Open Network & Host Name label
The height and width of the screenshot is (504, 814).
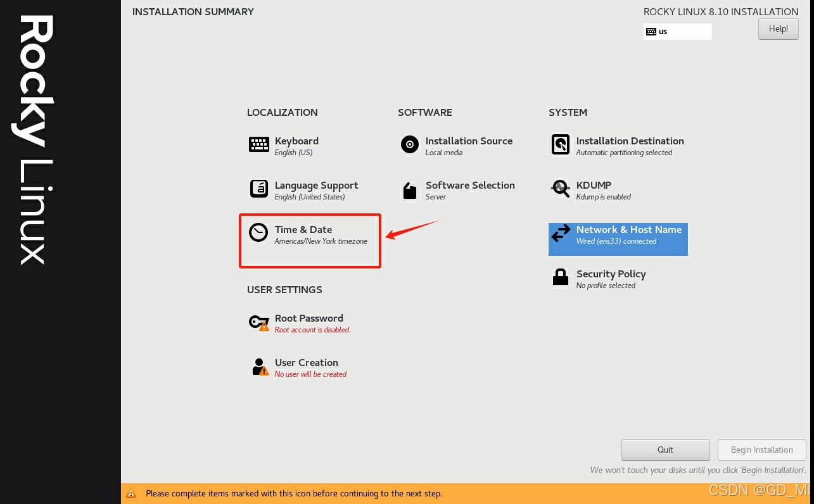pos(629,230)
